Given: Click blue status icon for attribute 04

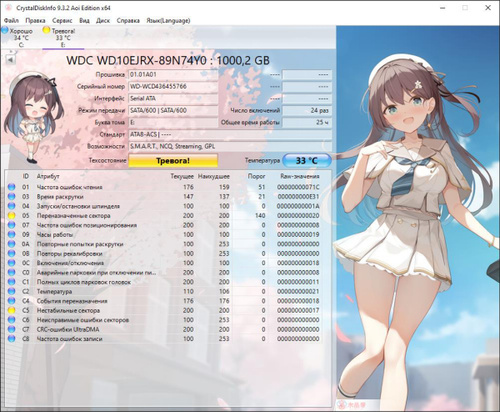Looking at the screenshot, I should point(12,206).
